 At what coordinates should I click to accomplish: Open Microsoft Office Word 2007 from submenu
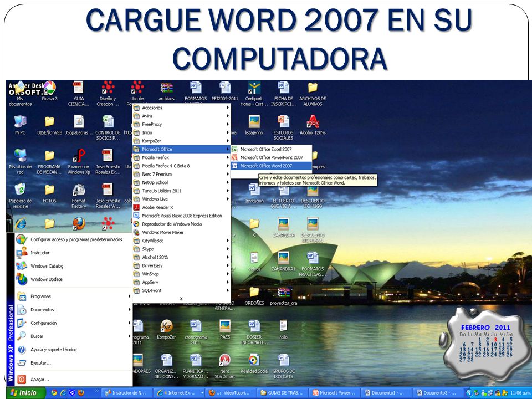point(271,166)
